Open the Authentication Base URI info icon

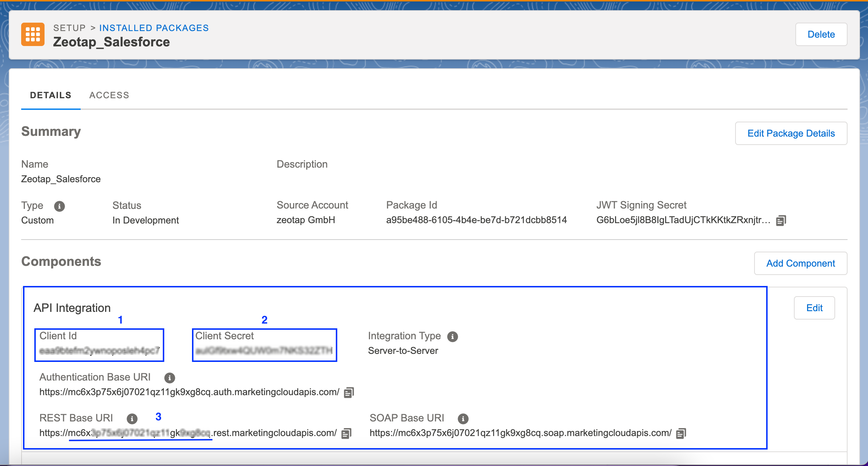pos(169,378)
